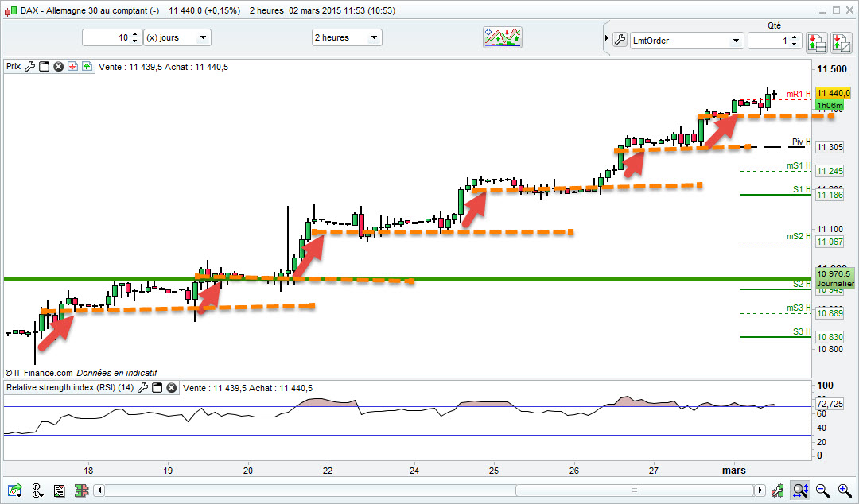
Task: Expand the LmtOrder order type dropdown
Action: [x=686, y=41]
